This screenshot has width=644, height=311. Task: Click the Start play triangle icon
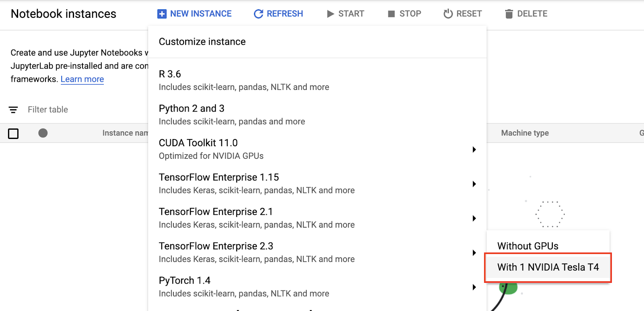pyautogui.click(x=330, y=14)
